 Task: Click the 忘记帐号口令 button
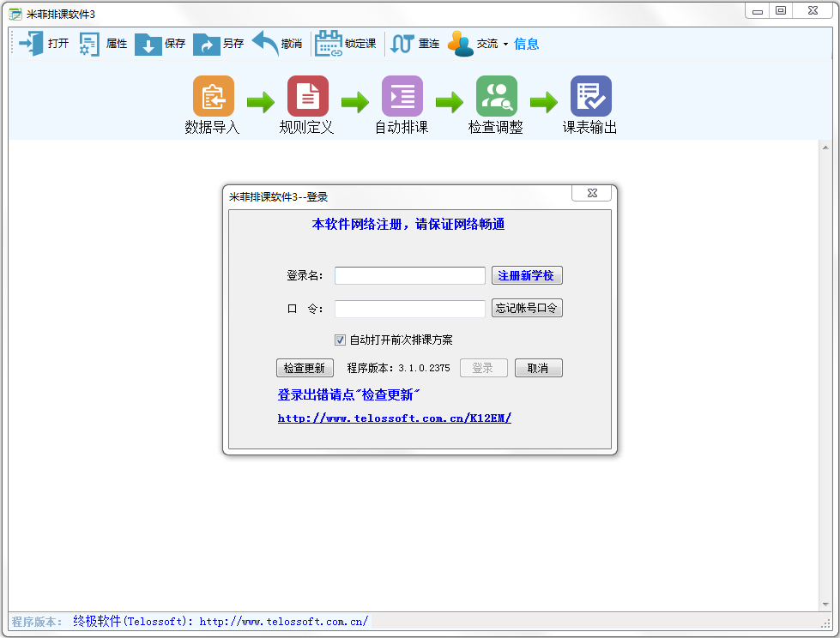pos(527,309)
